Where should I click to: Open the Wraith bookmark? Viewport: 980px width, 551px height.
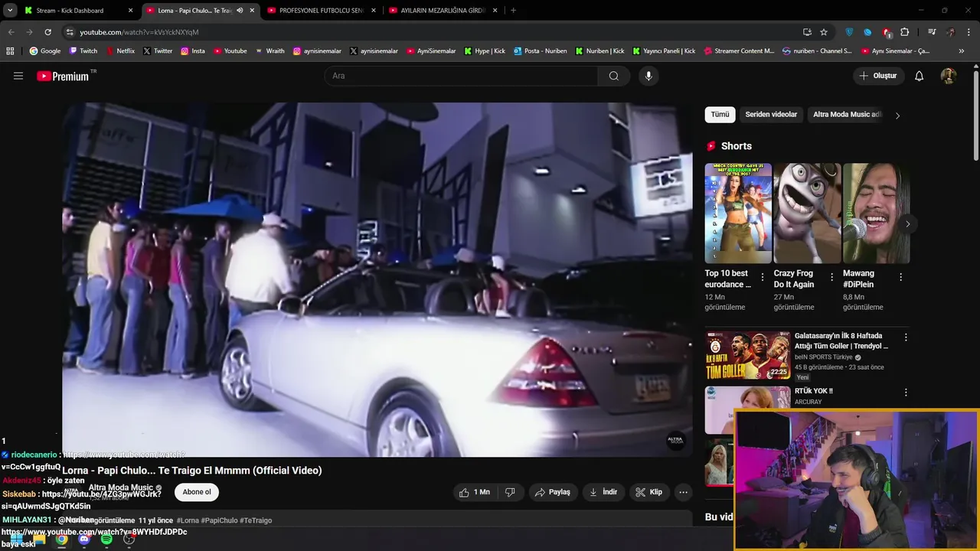tap(269, 51)
